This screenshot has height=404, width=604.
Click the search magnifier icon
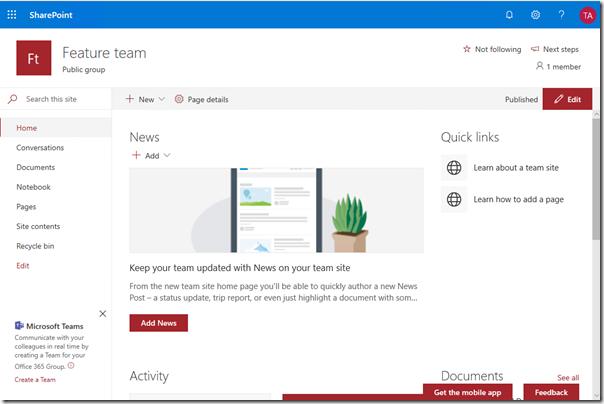click(12, 99)
